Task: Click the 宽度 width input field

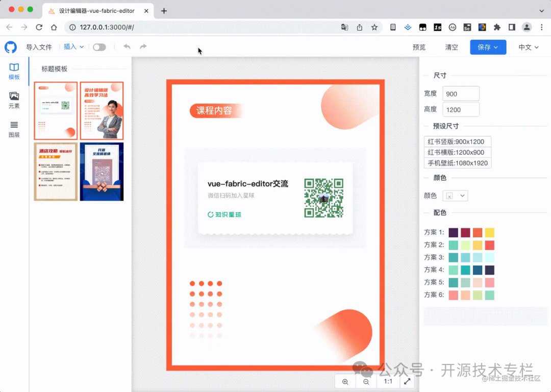Action: click(461, 94)
